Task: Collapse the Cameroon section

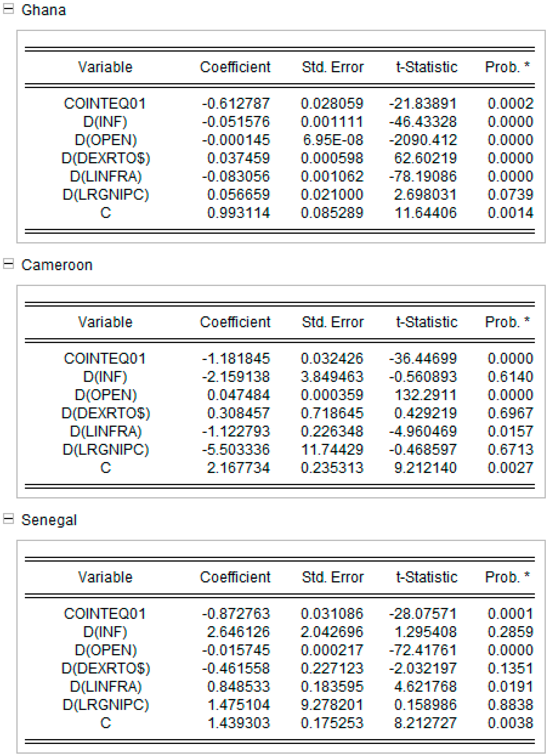Action: click(x=8, y=264)
